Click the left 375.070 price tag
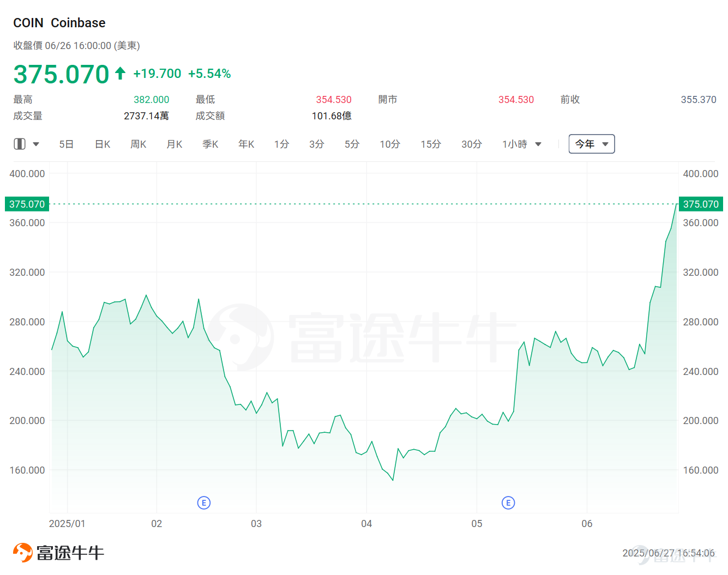Image resolution: width=728 pixels, height=575 pixels. (x=27, y=204)
